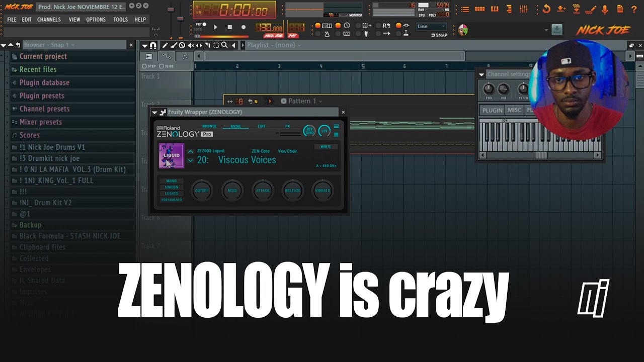Open the Line snap dropdown
This screenshot has height=362, width=644.
click(x=431, y=26)
